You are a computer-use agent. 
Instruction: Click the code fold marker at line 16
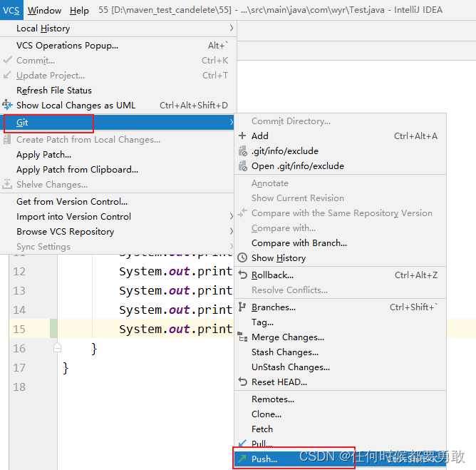click(x=57, y=347)
